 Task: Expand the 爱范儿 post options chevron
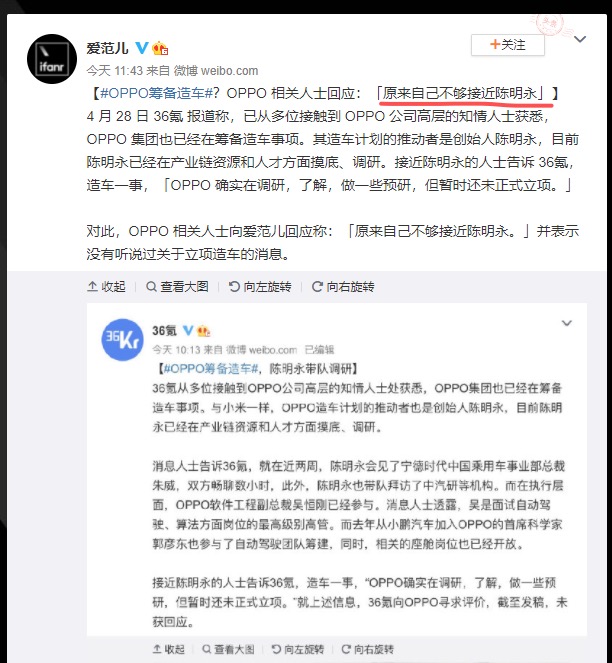pos(580,39)
